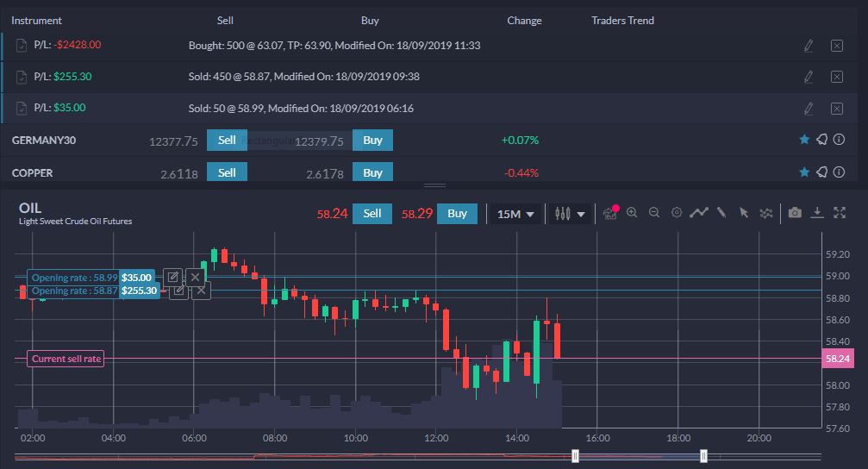Toggle GERMANY30 favorite star

pos(804,140)
